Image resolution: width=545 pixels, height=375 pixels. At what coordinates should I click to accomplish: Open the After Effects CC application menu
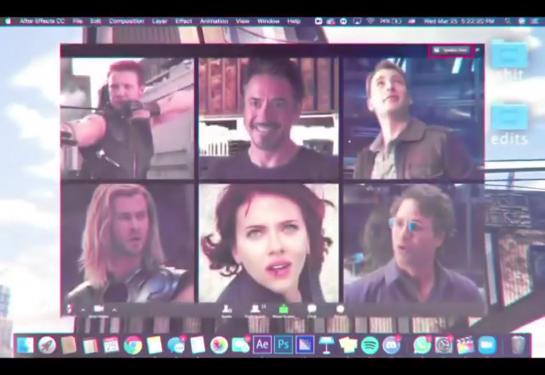coord(42,21)
